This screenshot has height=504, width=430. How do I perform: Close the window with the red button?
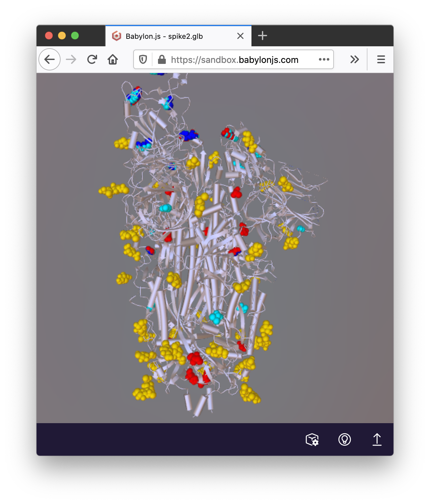(49, 36)
